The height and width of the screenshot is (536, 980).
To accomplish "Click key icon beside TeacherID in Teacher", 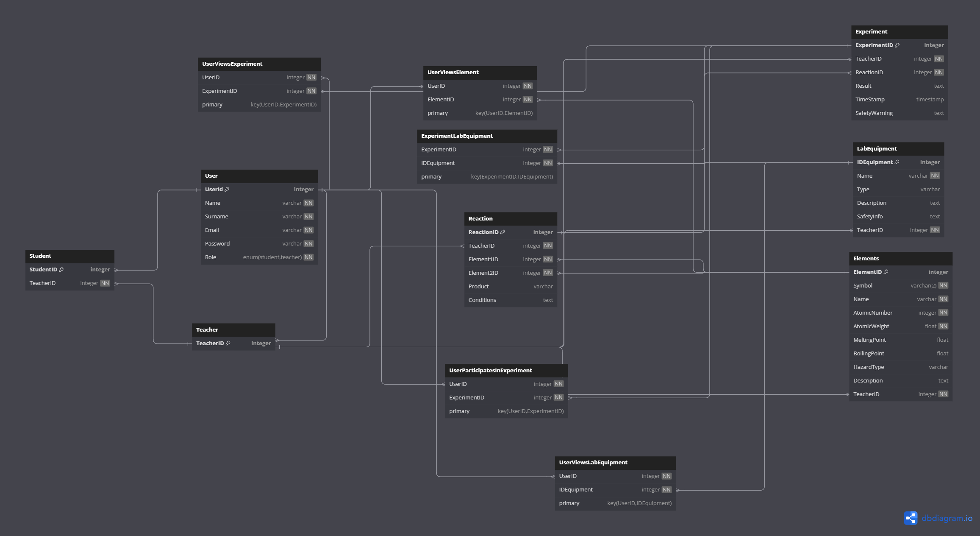I will (x=228, y=343).
